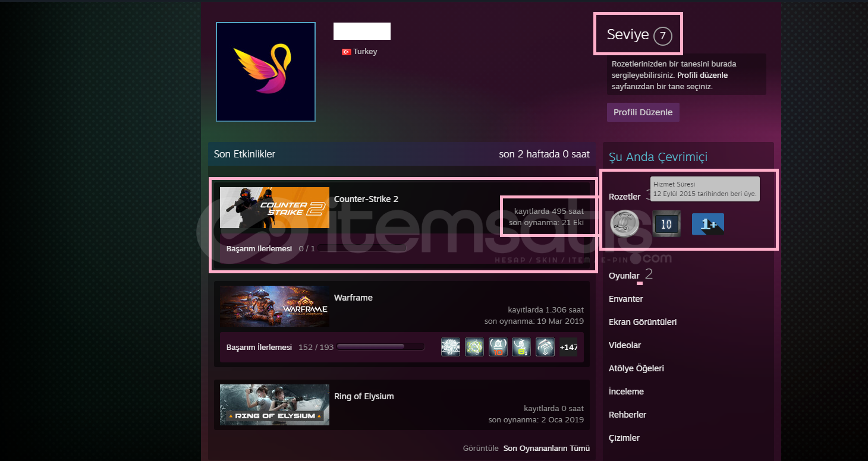The width and height of the screenshot is (868, 461).
Task: Open the Ring of Elysium title link
Action: pyautogui.click(x=364, y=396)
